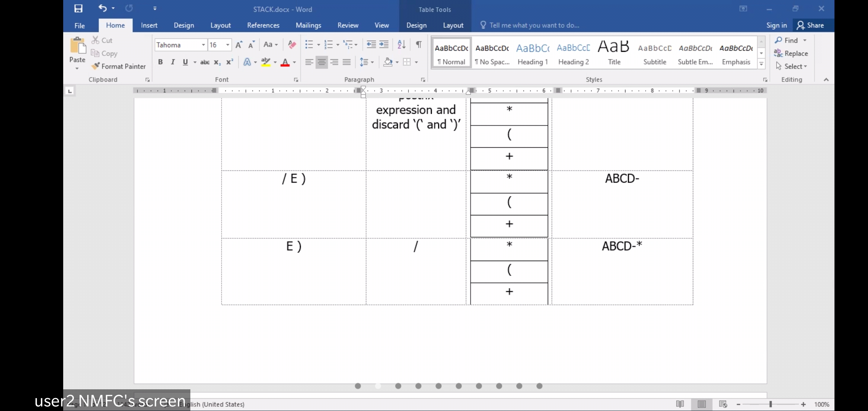
Task: Click the Undo arrow icon
Action: [x=102, y=8]
